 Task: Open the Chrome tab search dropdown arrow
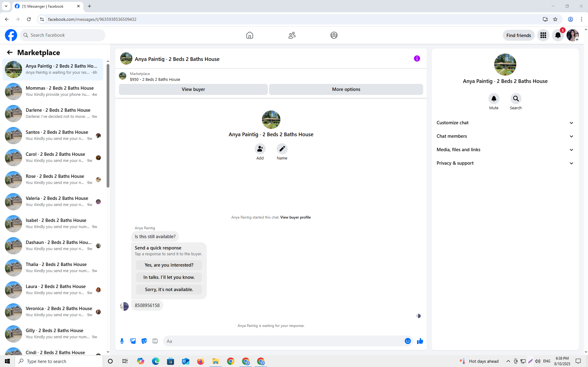(x=6, y=6)
